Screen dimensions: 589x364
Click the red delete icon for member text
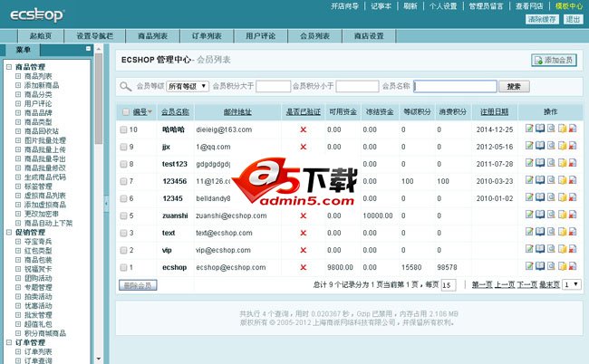tap(573, 232)
